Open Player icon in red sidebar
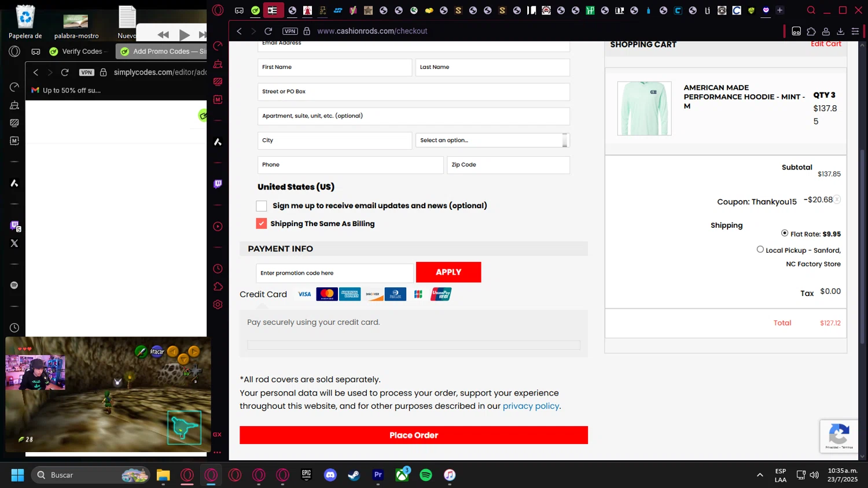 coord(218,227)
